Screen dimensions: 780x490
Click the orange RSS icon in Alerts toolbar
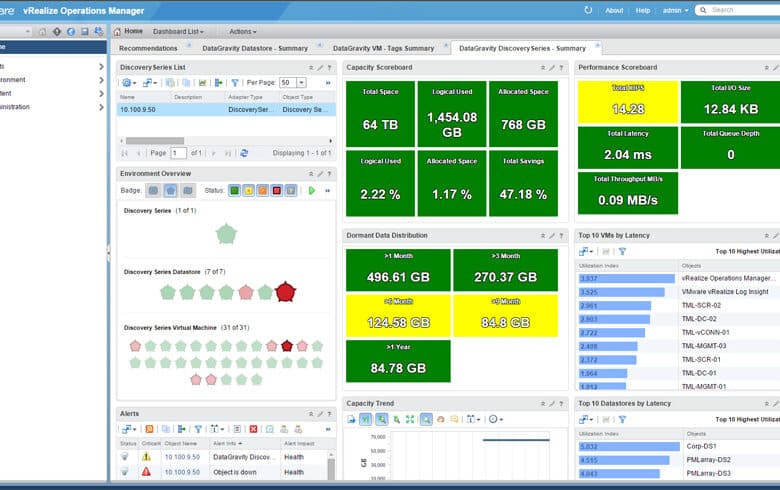[149, 429]
